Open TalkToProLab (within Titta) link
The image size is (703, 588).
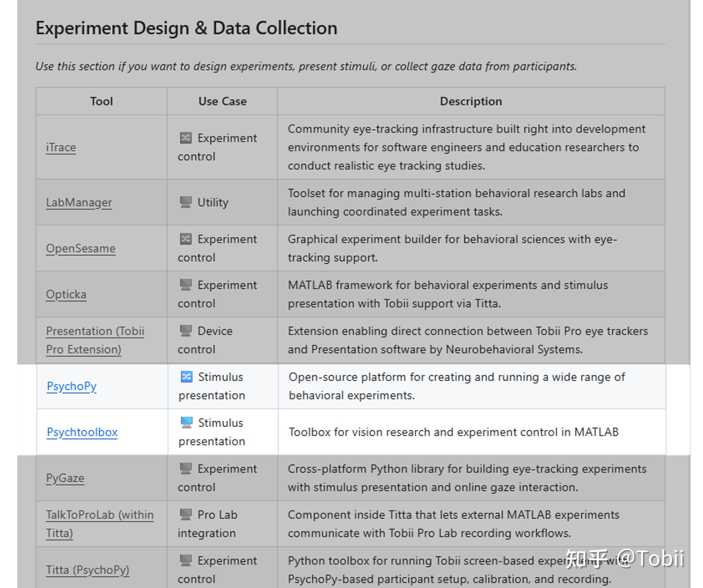(100, 524)
